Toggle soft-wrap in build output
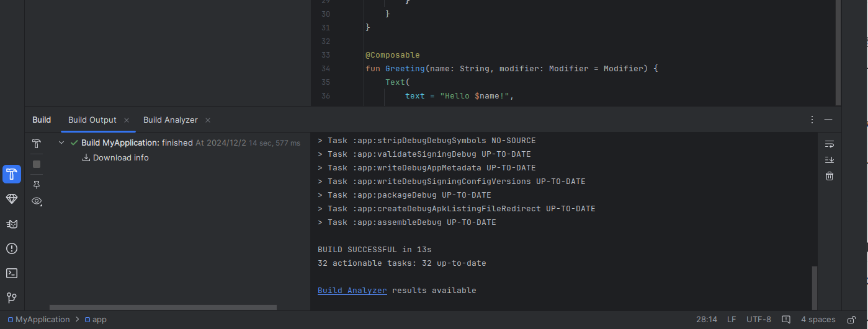The width and height of the screenshot is (868, 329). [830, 144]
